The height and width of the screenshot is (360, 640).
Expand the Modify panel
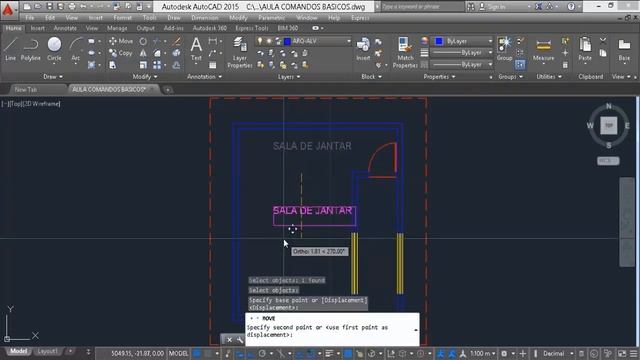[x=145, y=76]
